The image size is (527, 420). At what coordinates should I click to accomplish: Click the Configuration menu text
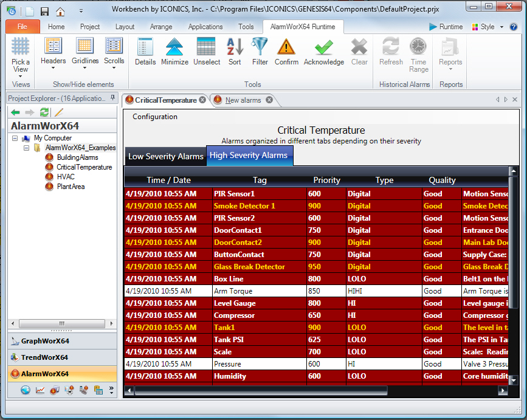coord(155,117)
